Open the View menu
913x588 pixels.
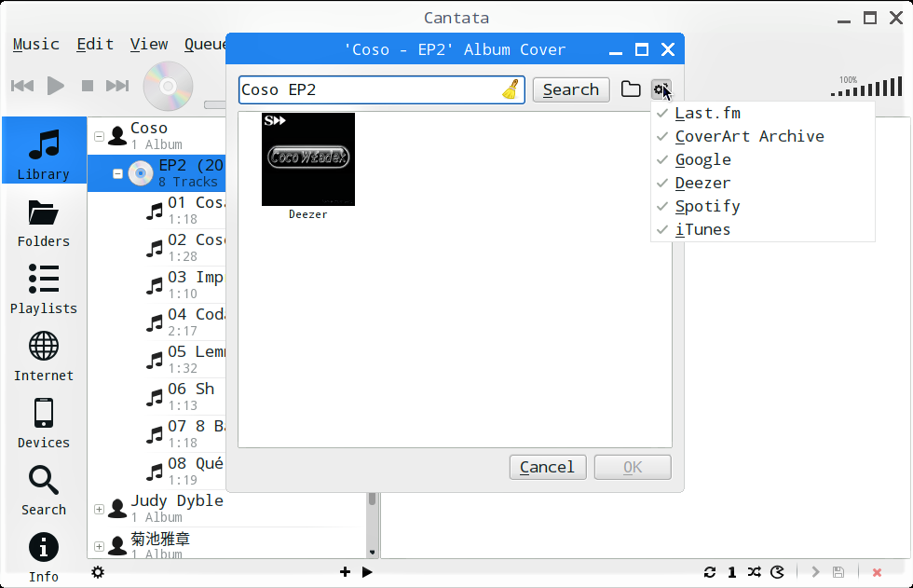click(x=149, y=44)
